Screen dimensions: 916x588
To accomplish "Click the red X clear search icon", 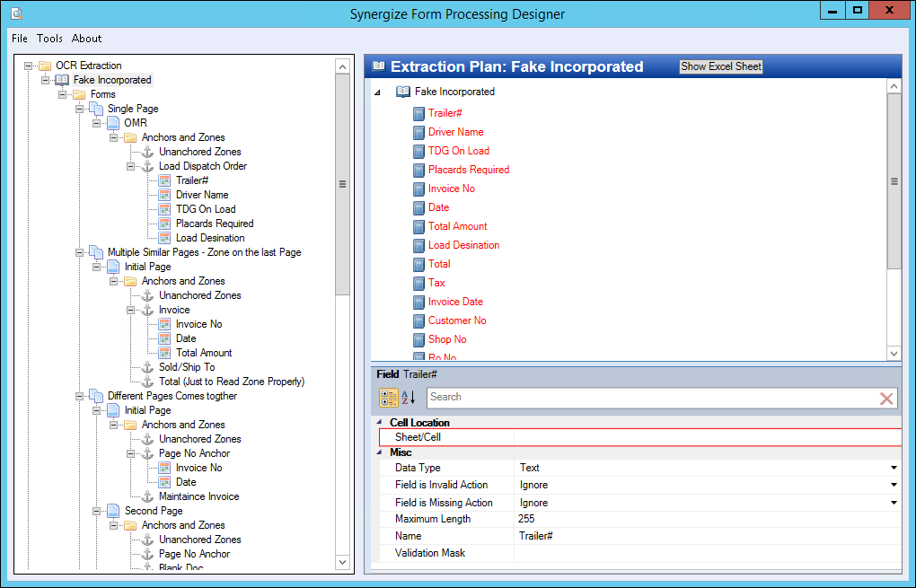I will tap(886, 398).
